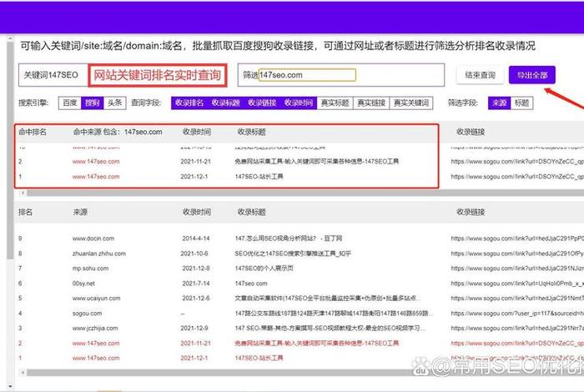Enable the 真实链接 query field

[x=371, y=103]
